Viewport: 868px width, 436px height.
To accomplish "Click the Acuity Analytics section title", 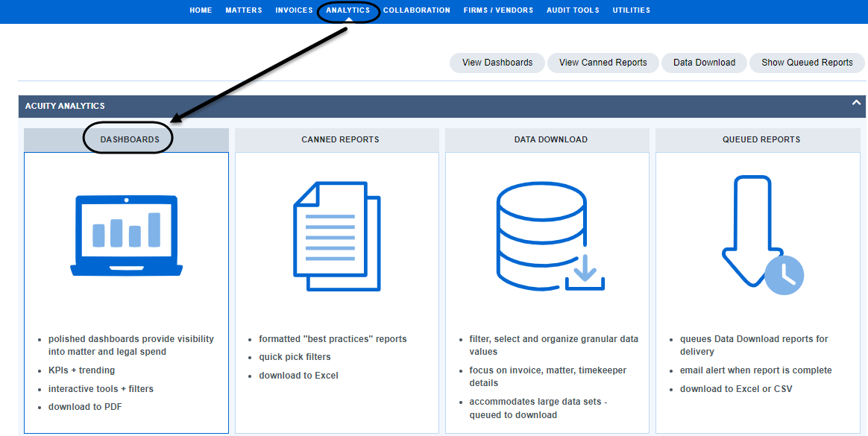I will [x=65, y=106].
